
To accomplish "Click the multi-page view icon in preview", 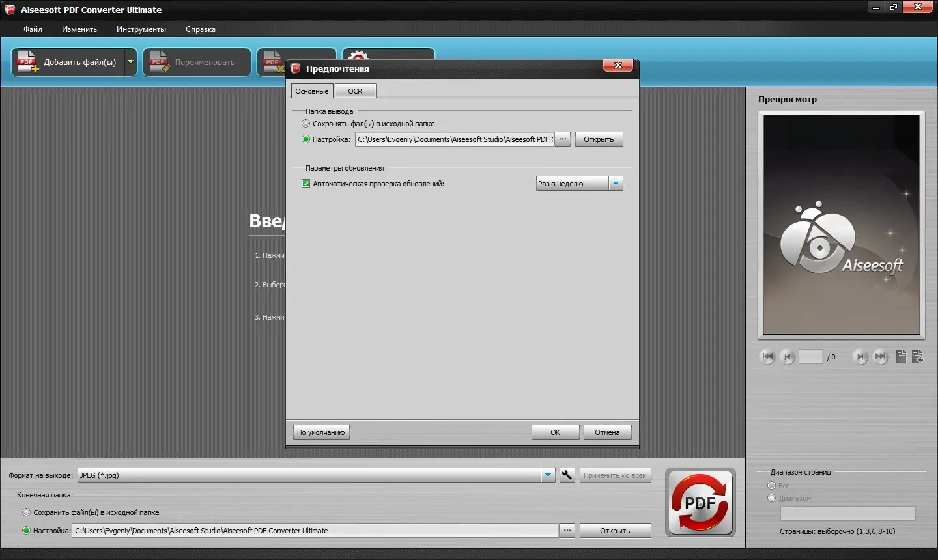I will (x=917, y=356).
